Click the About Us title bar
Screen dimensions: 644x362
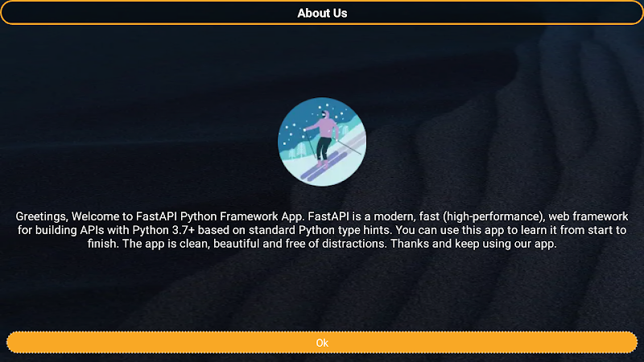(x=322, y=13)
